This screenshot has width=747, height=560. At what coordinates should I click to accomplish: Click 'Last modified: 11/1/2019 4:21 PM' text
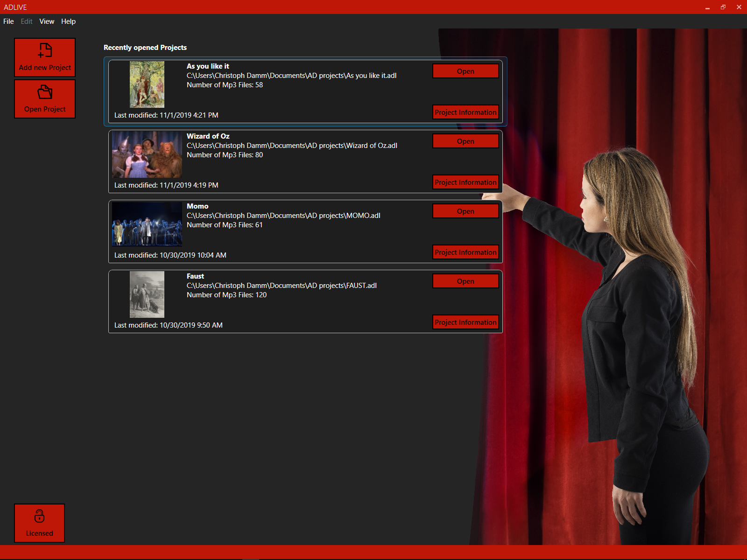click(166, 115)
